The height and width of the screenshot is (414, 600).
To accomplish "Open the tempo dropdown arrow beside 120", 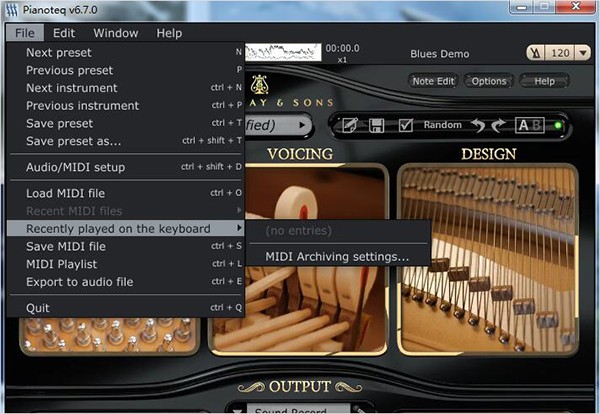I will [582, 53].
